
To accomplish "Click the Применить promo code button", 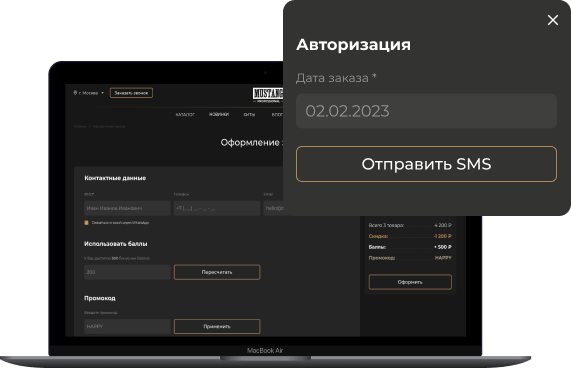I will coord(217,327).
